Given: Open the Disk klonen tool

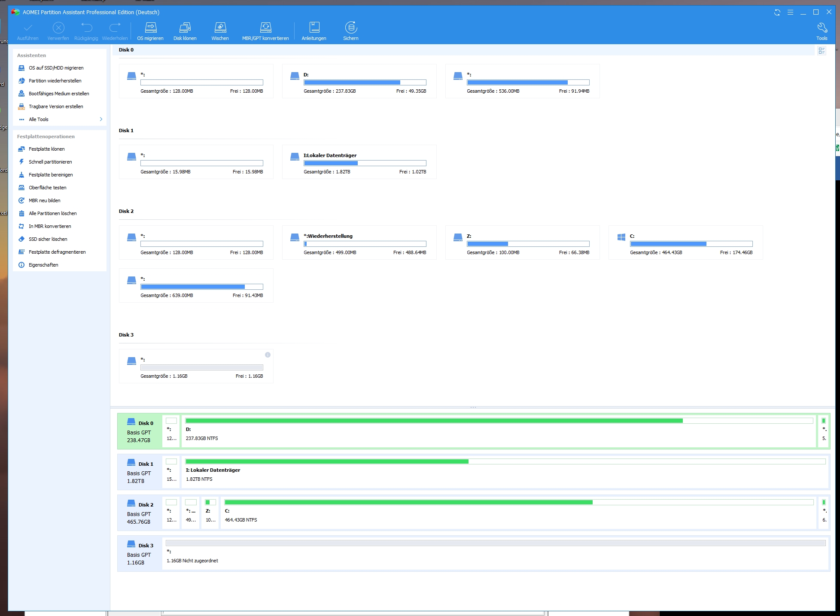Looking at the screenshot, I should click(185, 31).
